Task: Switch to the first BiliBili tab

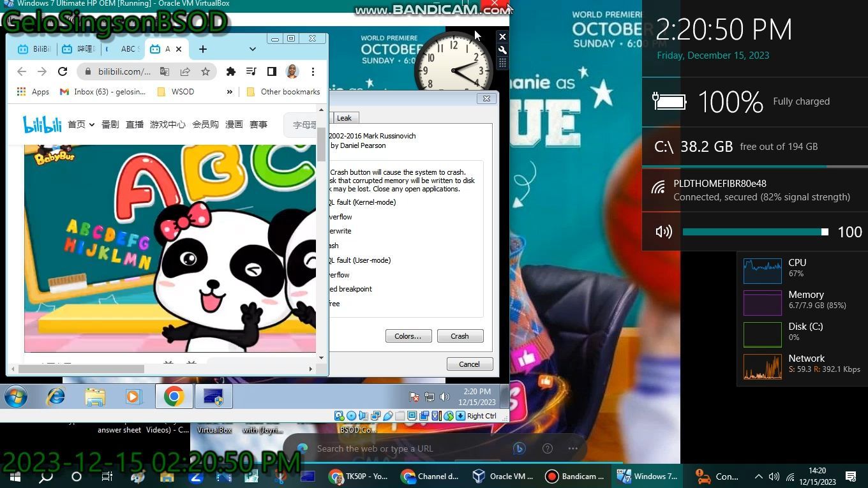Action: [x=34, y=49]
